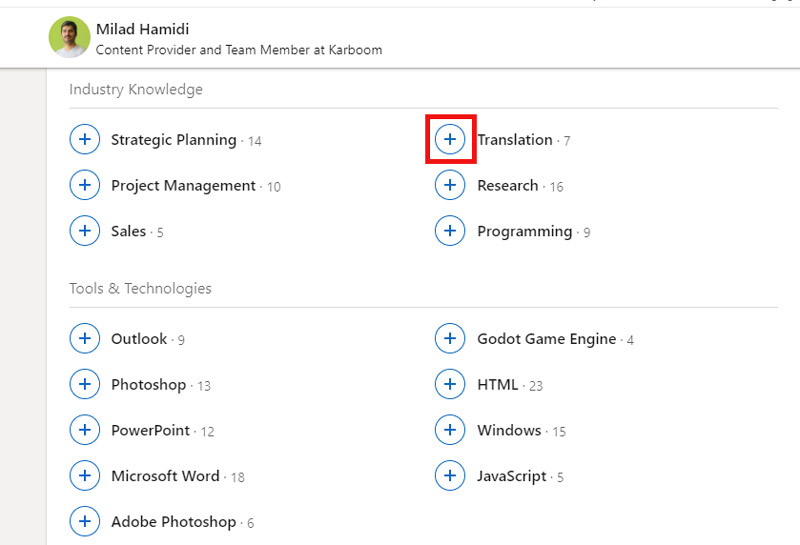Select the Godot Game Engine skill title
800x545 pixels.
pos(546,339)
